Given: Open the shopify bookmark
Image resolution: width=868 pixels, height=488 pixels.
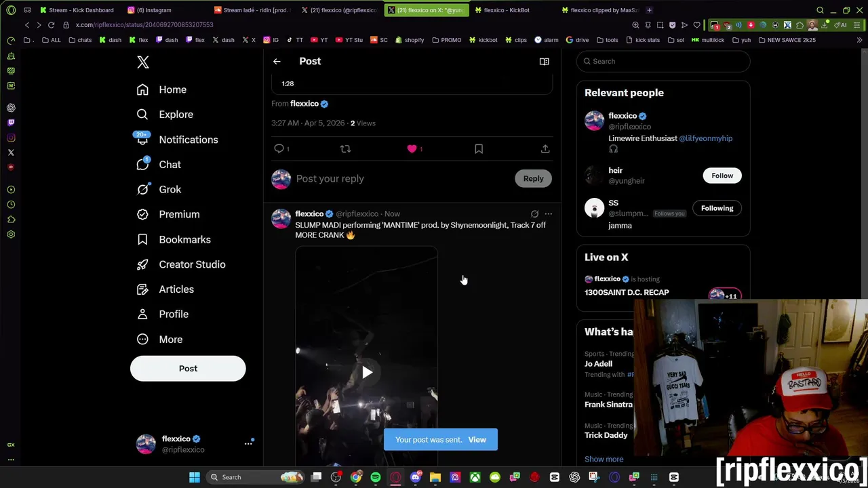Looking at the screenshot, I should (x=410, y=40).
